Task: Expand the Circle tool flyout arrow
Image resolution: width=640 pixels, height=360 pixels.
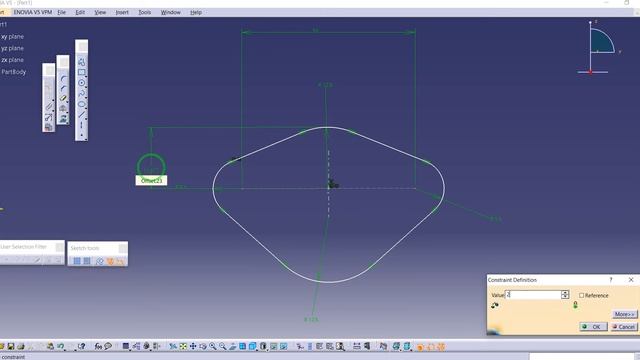Action: pos(86,87)
